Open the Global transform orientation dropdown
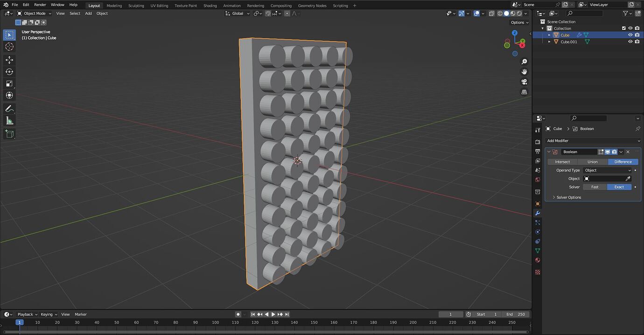Viewport: 644px width, 335px height. [238, 14]
